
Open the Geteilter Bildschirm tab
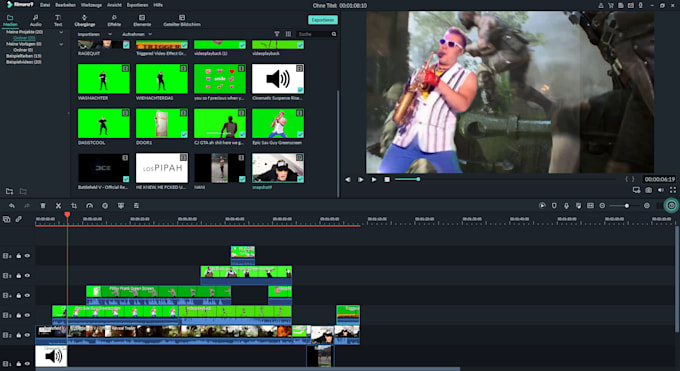coord(182,20)
